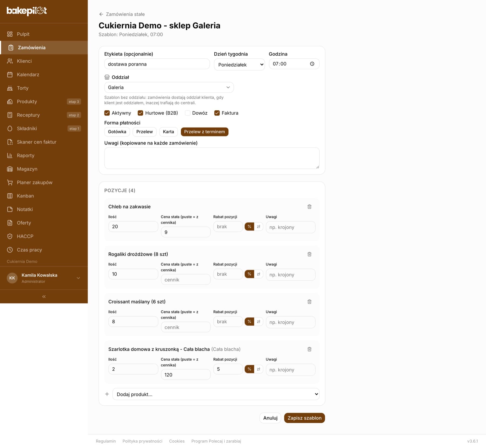Uncheck the Aktywny checkbox
Viewport: 486px width, 448px height.
[x=107, y=113]
